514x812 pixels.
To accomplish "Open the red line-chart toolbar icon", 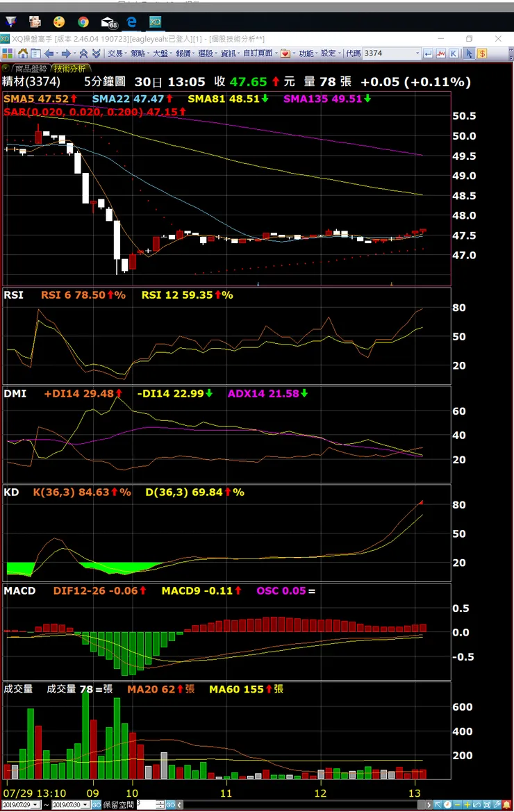I will pyautogui.click(x=441, y=53).
